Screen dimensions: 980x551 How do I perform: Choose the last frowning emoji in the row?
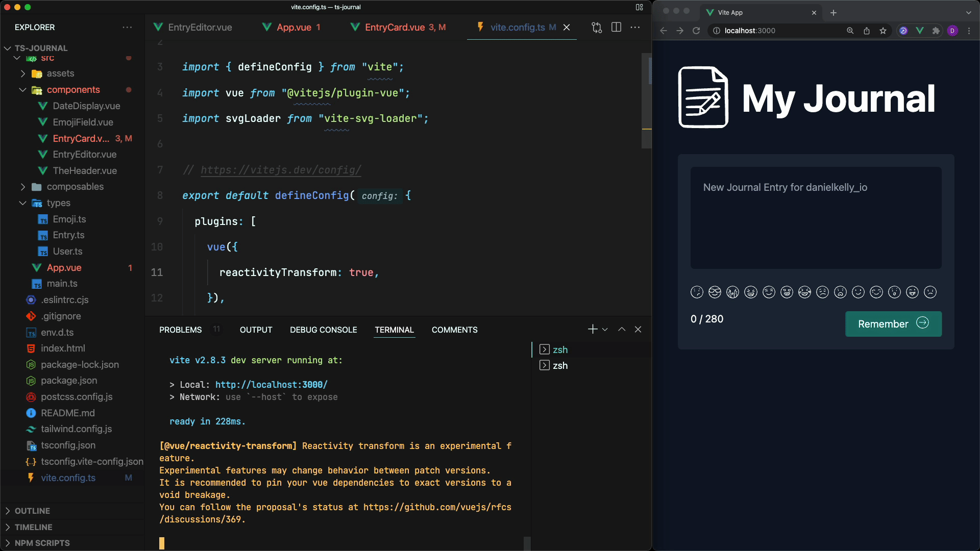(930, 292)
